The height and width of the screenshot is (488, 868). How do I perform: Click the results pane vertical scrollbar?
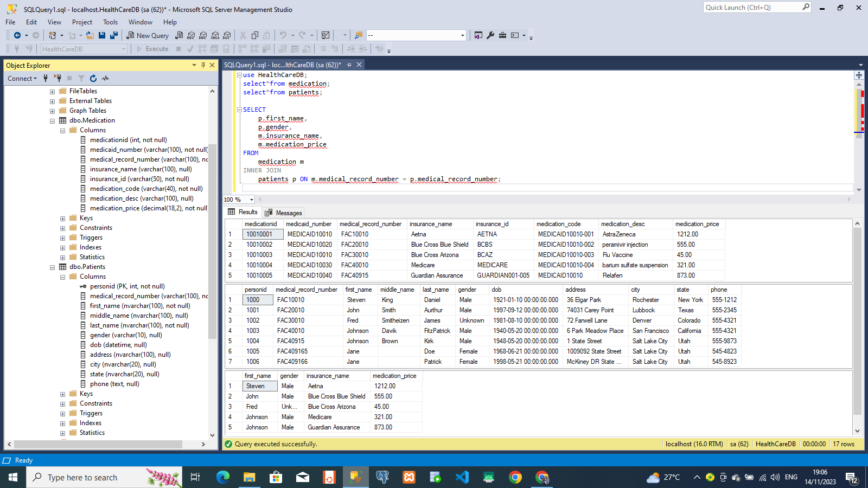tap(857, 320)
